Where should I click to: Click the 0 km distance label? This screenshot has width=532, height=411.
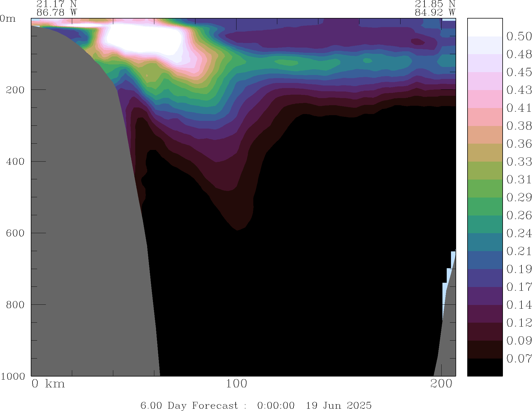tap(48, 384)
